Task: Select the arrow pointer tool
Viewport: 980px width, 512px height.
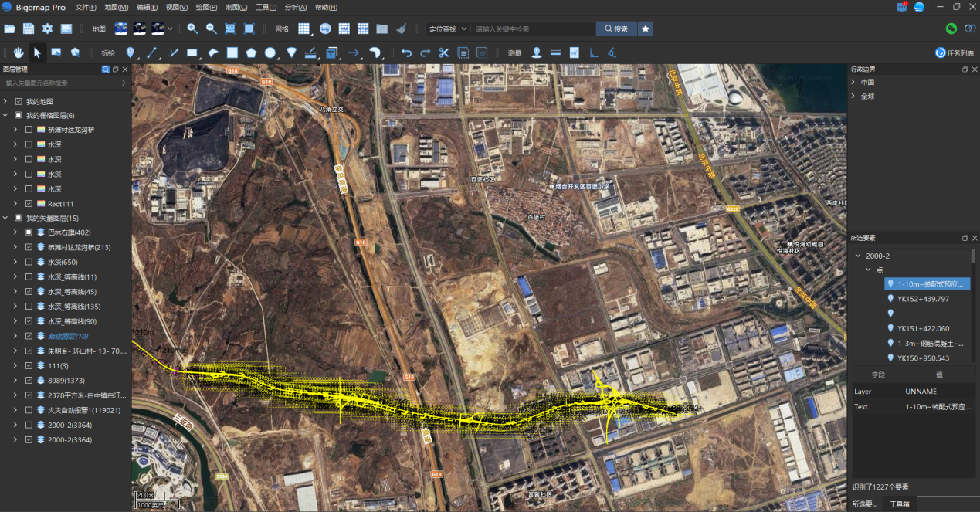Action: tap(37, 53)
